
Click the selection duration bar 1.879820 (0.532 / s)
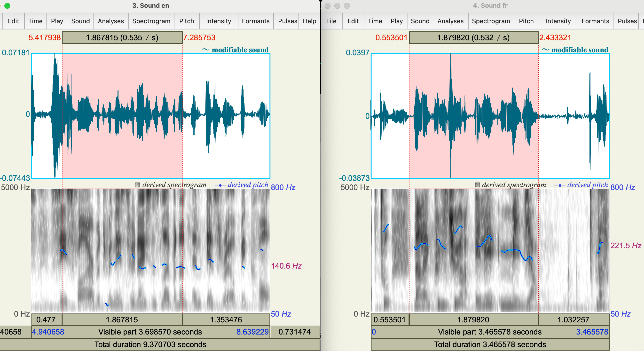coord(474,38)
